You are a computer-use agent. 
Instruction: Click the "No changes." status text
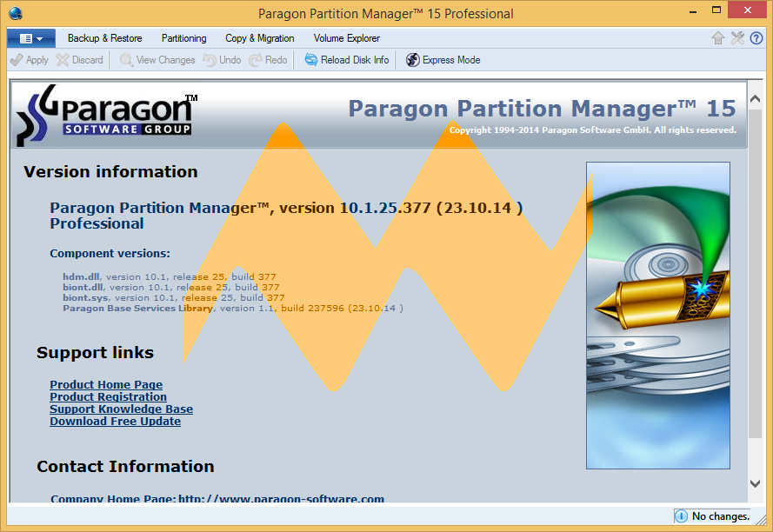tap(720, 516)
